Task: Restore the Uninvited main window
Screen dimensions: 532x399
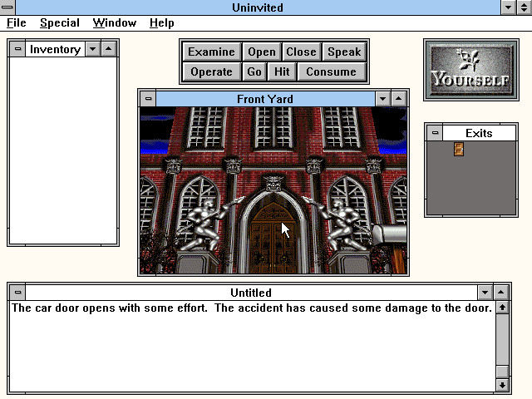Action: (x=525, y=7)
